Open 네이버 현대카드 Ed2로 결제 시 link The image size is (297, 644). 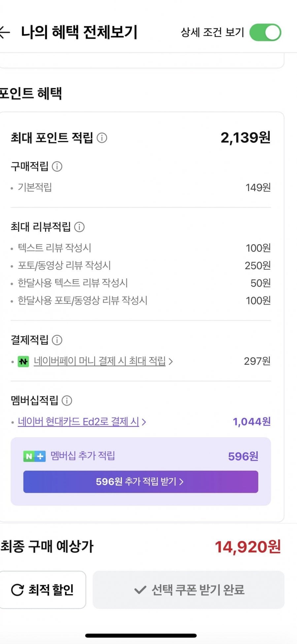point(78,422)
